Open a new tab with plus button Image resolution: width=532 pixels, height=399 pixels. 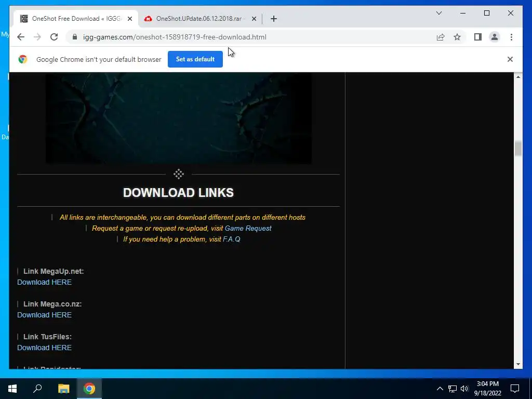(274, 19)
